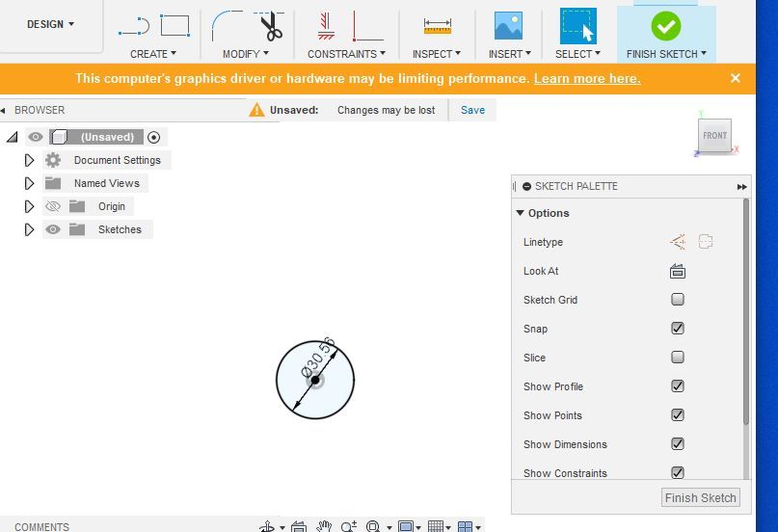Click the Insert image icon

point(507,26)
